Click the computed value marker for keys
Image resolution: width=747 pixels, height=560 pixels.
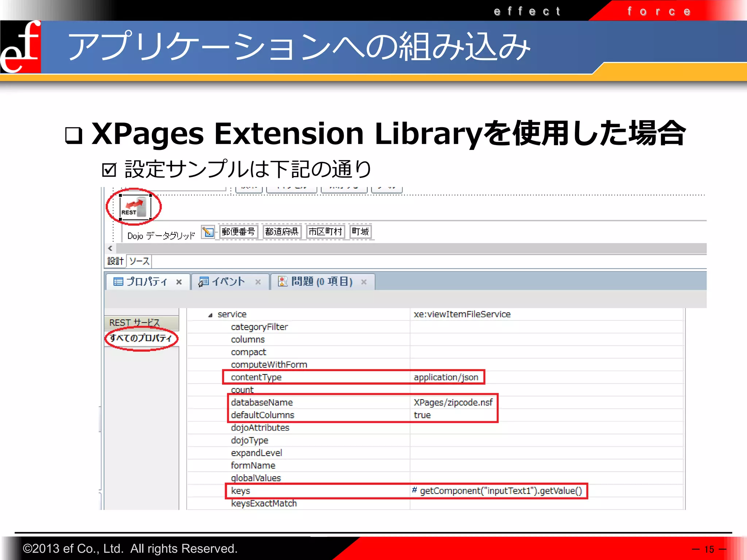(414, 490)
